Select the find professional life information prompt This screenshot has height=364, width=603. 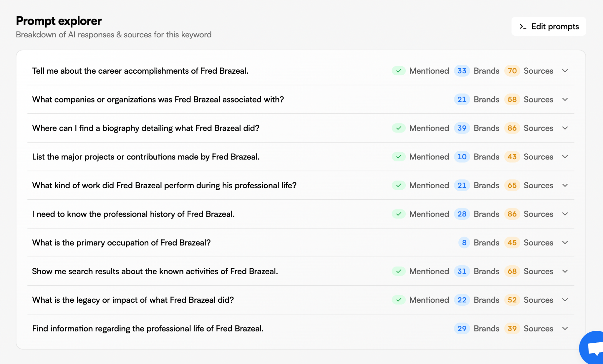(x=148, y=328)
